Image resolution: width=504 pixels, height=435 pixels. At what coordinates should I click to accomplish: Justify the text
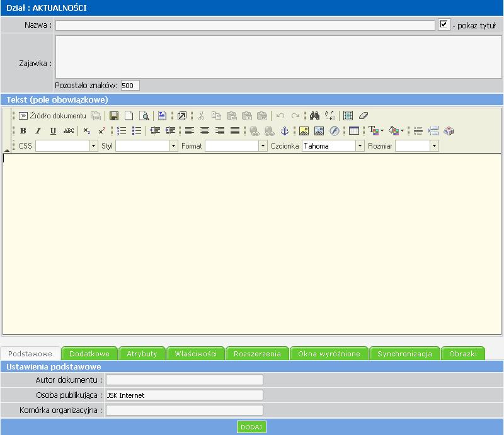pos(235,131)
